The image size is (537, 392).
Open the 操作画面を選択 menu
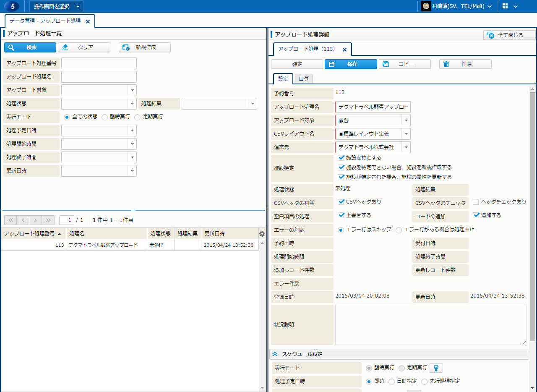pos(56,6)
